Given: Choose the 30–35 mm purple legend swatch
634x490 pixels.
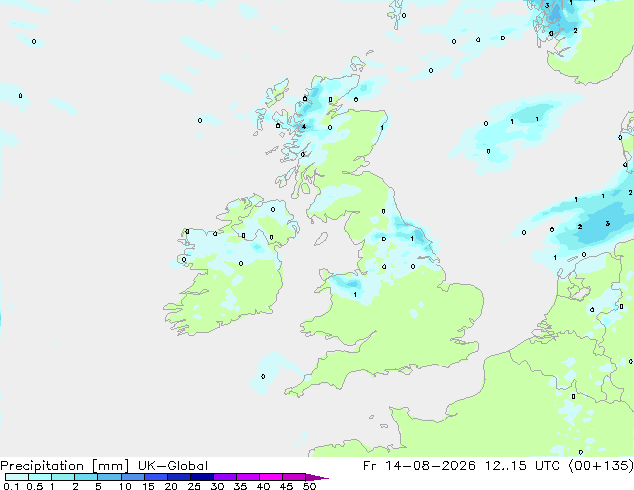Looking at the screenshot, I should pos(225,477).
